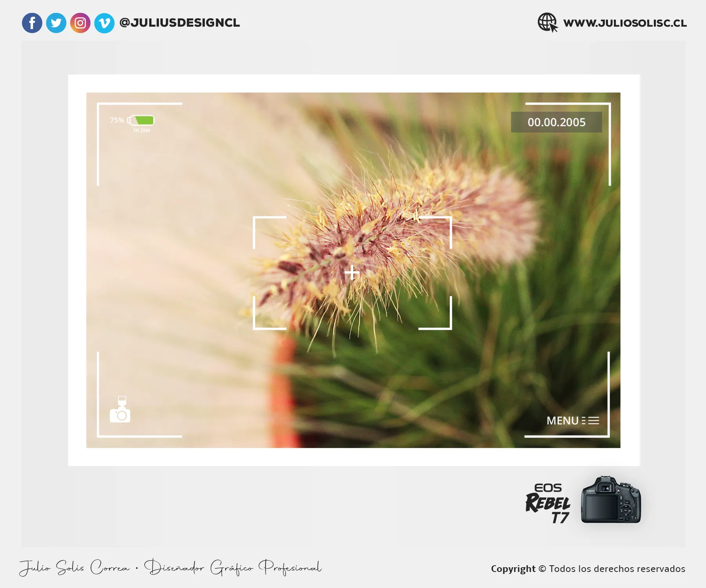The height and width of the screenshot is (588, 706).
Task: Visit the WWW.JULIOSOLISC.CL link
Action: pos(625,23)
